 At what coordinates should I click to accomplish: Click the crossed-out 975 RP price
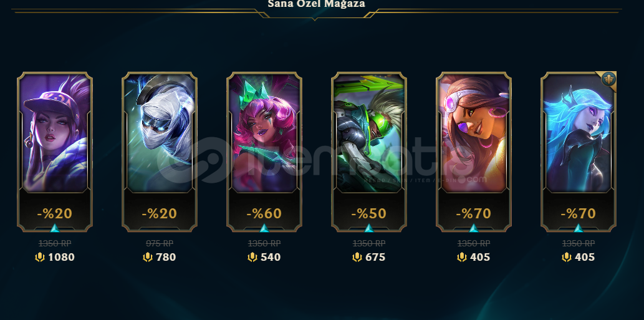[160, 243]
